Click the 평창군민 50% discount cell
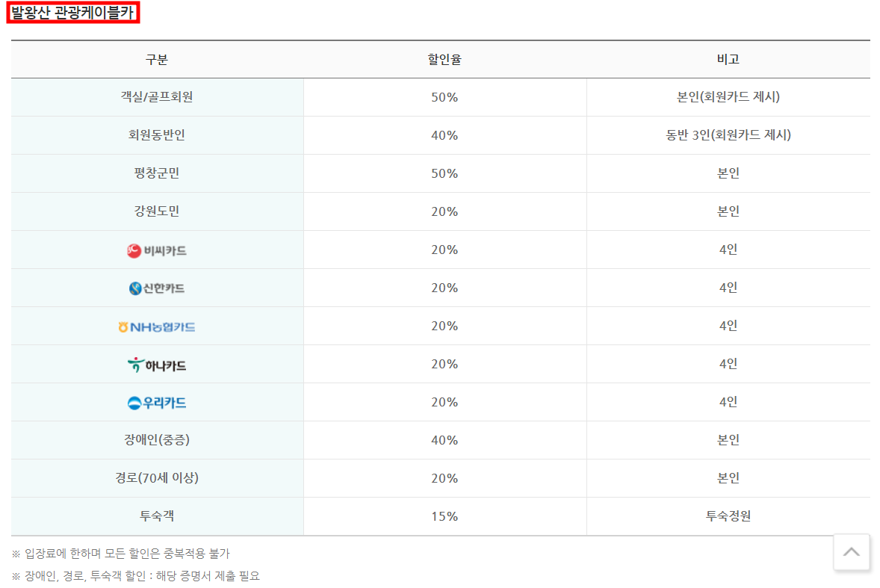The height and width of the screenshot is (588, 880). (x=444, y=173)
